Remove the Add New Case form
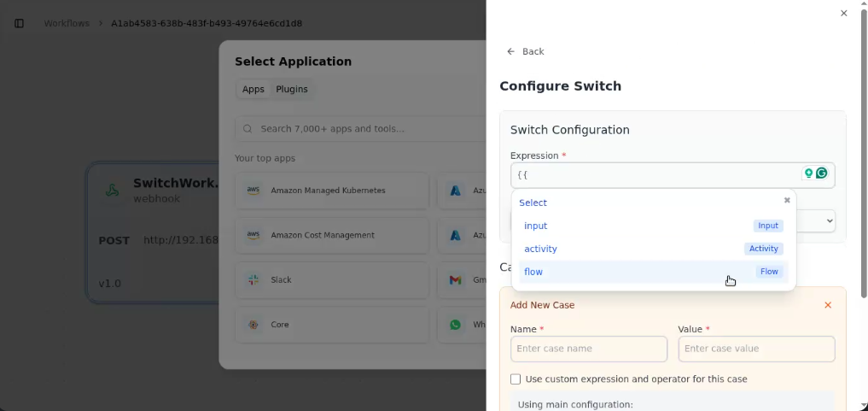The image size is (868, 411). pyautogui.click(x=827, y=305)
